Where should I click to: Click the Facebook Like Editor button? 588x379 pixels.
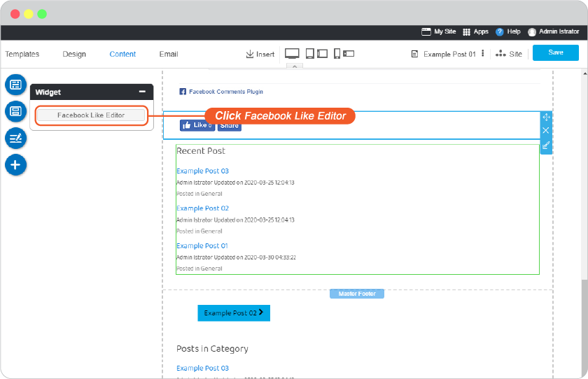(91, 115)
